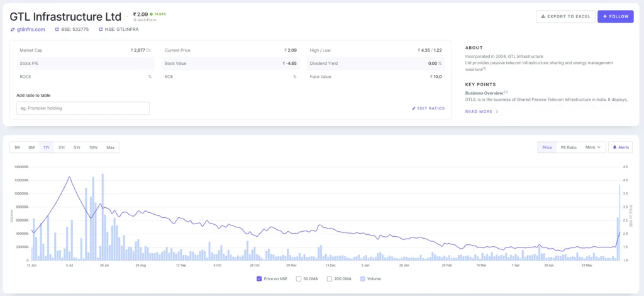This screenshot has height=296, width=644.
Task: Select the Max time range
Action: 111,147
